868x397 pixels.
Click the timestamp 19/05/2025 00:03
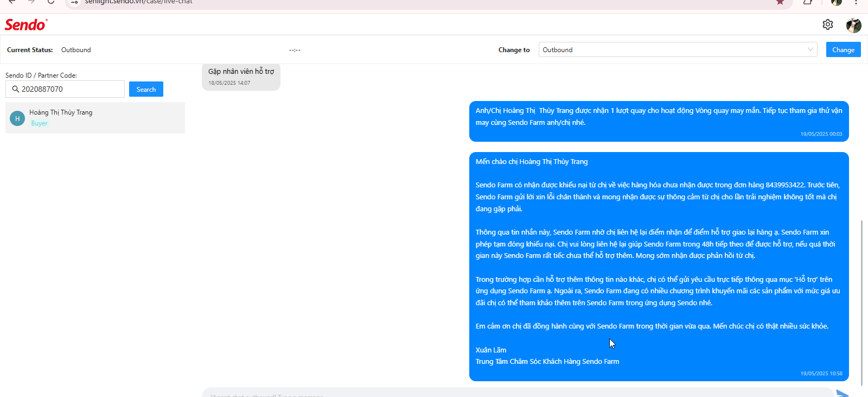(x=821, y=134)
